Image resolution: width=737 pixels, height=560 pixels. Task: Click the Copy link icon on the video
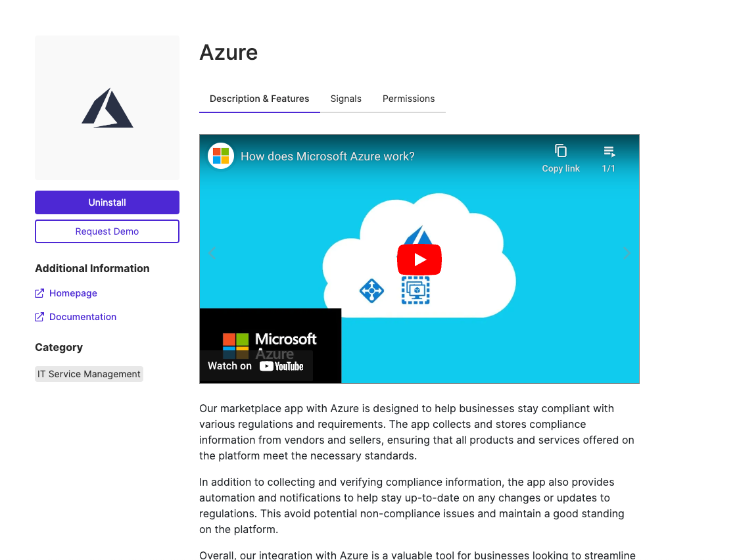click(560, 151)
